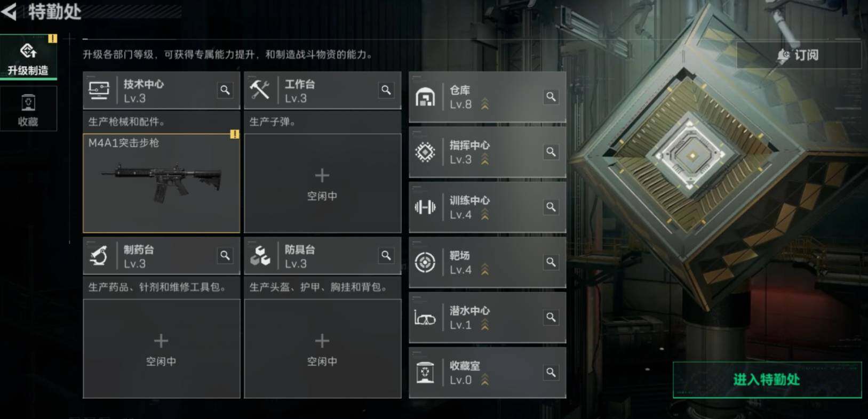Open the magnifier for 制药台

pyautogui.click(x=225, y=255)
